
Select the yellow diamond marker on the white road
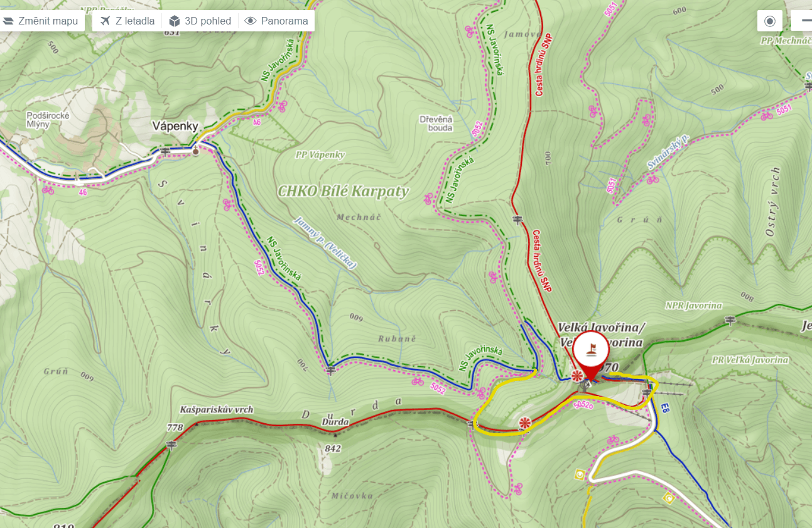[x=669, y=499]
